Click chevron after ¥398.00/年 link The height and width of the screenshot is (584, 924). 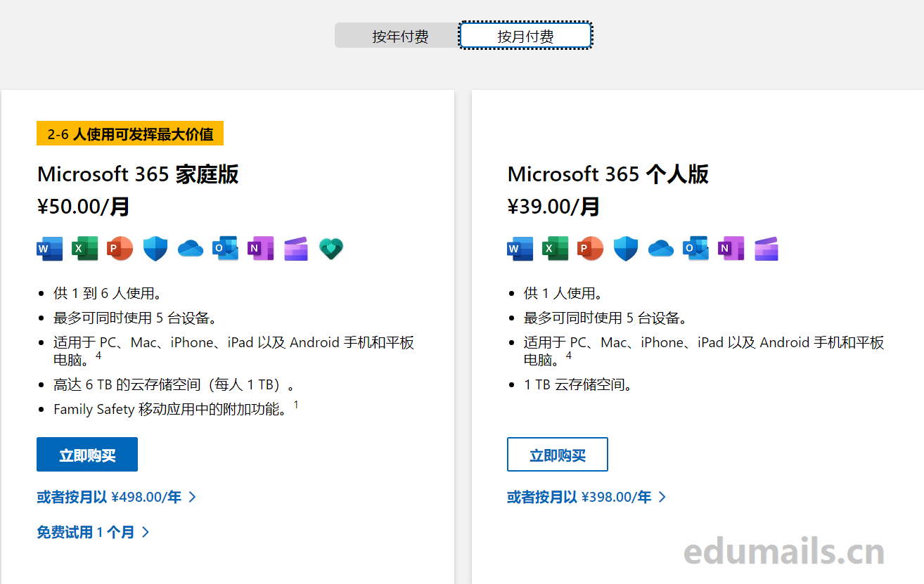click(662, 497)
